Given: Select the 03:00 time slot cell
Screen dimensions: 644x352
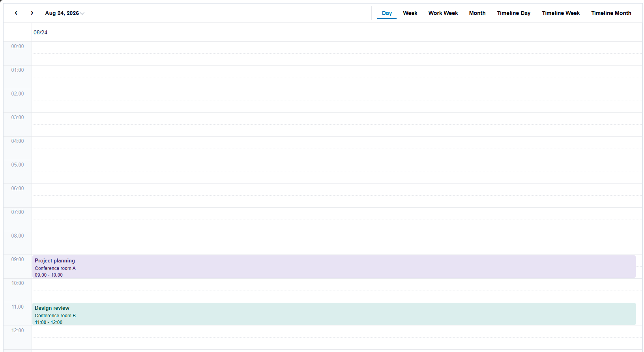Looking at the screenshot, I should coord(337,119).
